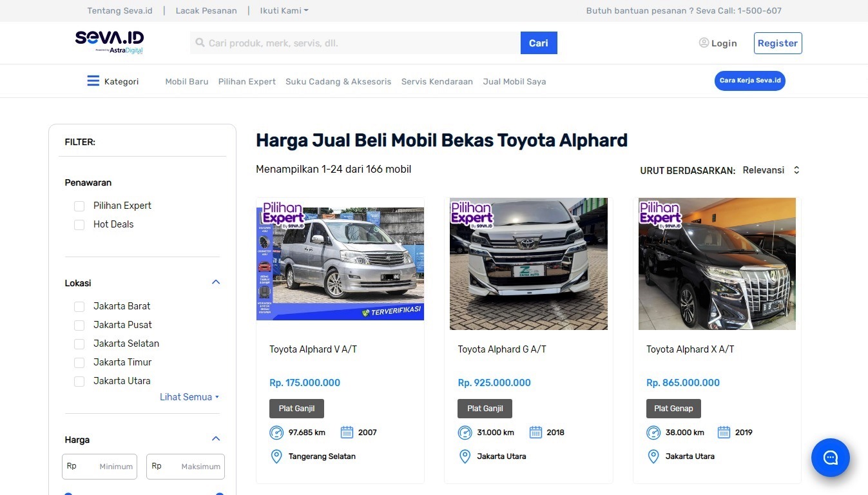This screenshot has width=868, height=495.
Task: Click location pin on Alphard G card
Action: click(465, 456)
